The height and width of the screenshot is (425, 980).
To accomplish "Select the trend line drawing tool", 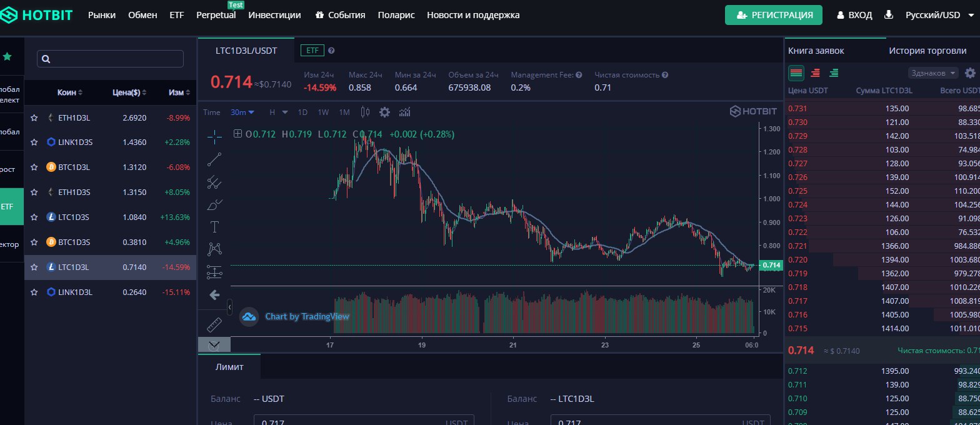I will pos(214,159).
